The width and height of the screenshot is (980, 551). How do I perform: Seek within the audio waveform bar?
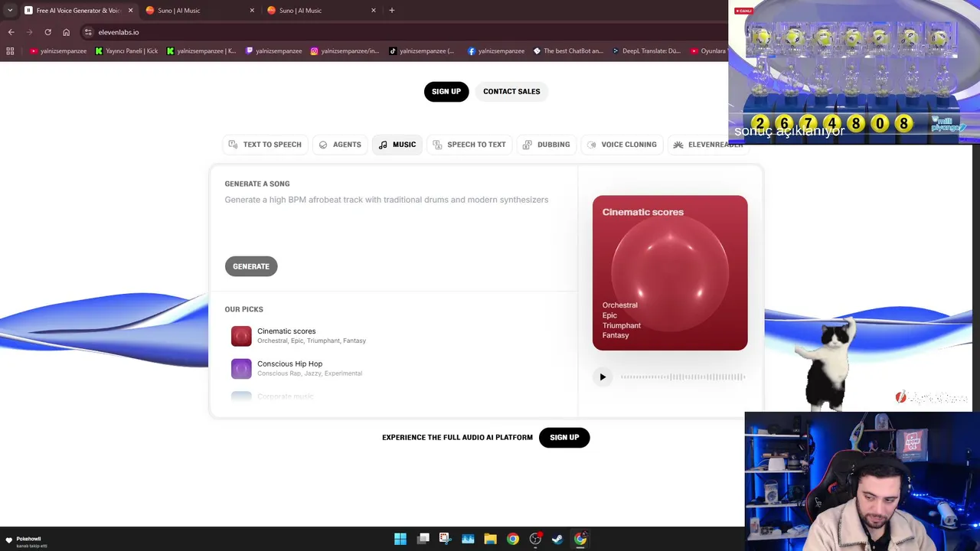[x=683, y=377]
